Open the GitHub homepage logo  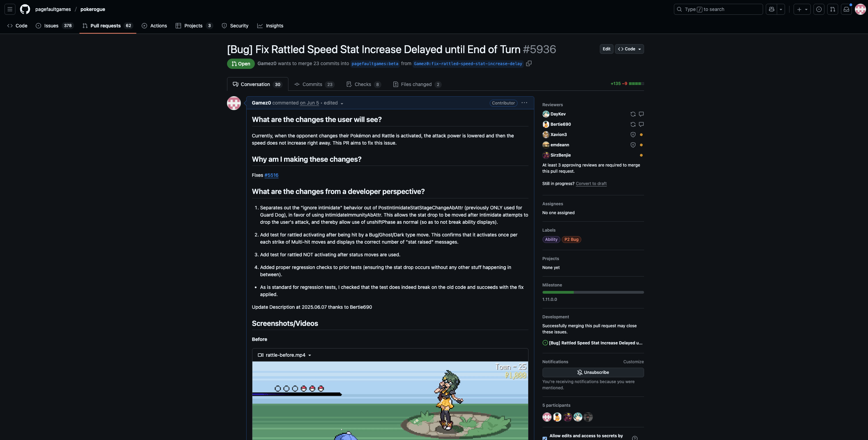point(25,9)
